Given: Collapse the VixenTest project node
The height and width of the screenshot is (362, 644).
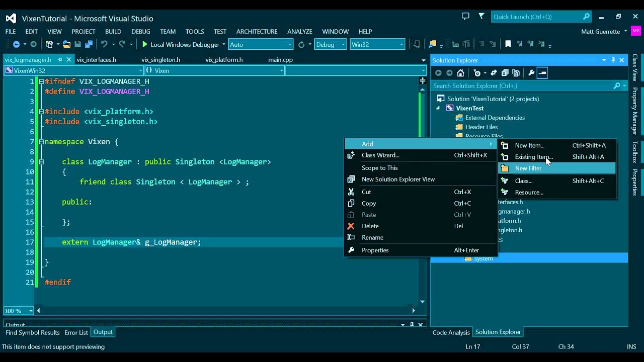Looking at the screenshot, I should pos(438,108).
